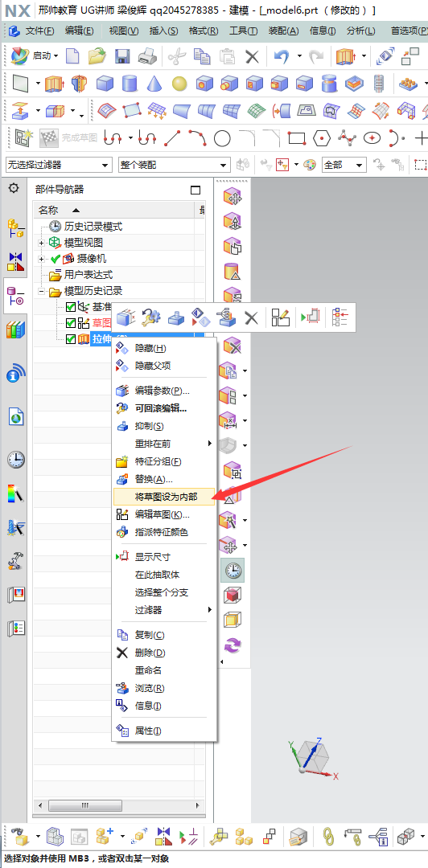428x868 pixels.
Task: Open the Assembly Navigator sidebar tab
Action: (15, 228)
